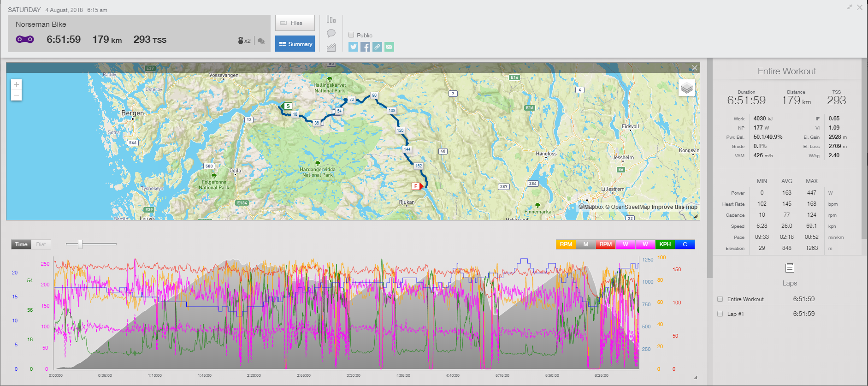The height and width of the screenshot is (386, 868).
Task: Copy the workout share link icon
Action: coord(377,47)
